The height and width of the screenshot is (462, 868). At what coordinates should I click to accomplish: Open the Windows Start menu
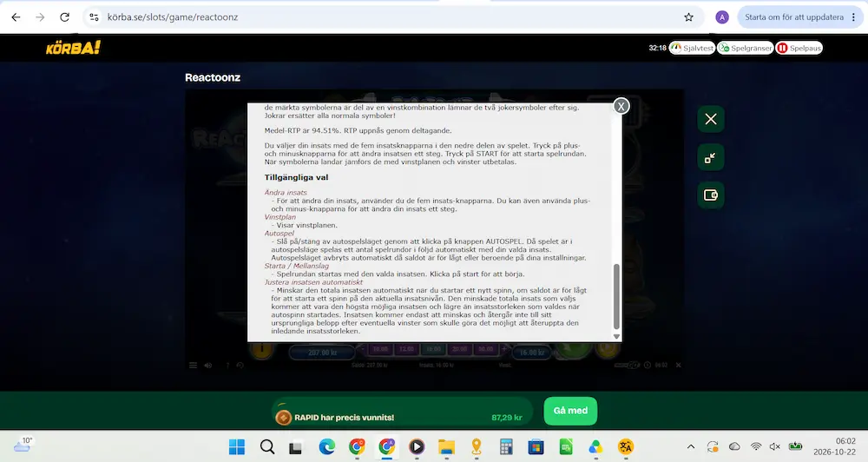coord(237,446)
